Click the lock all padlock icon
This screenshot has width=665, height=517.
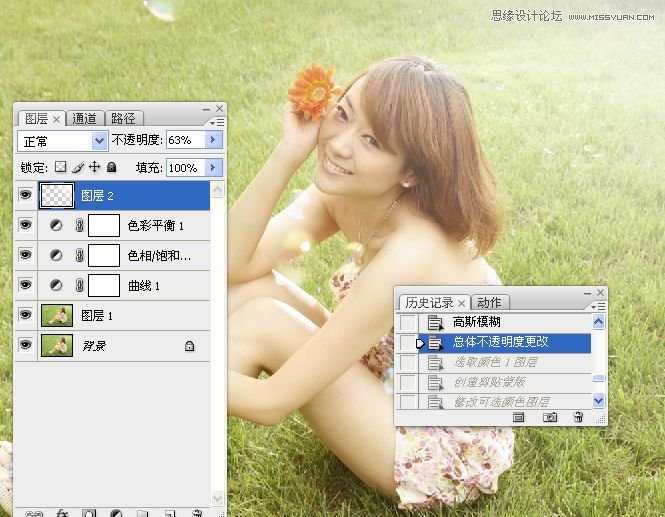point(112,168)
